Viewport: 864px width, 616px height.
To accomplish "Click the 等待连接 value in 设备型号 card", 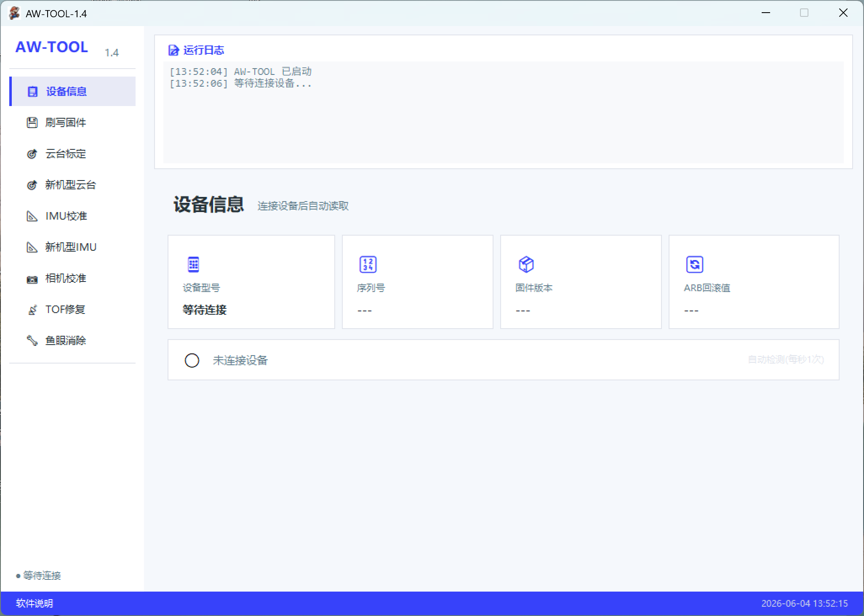I will [205, 310].
